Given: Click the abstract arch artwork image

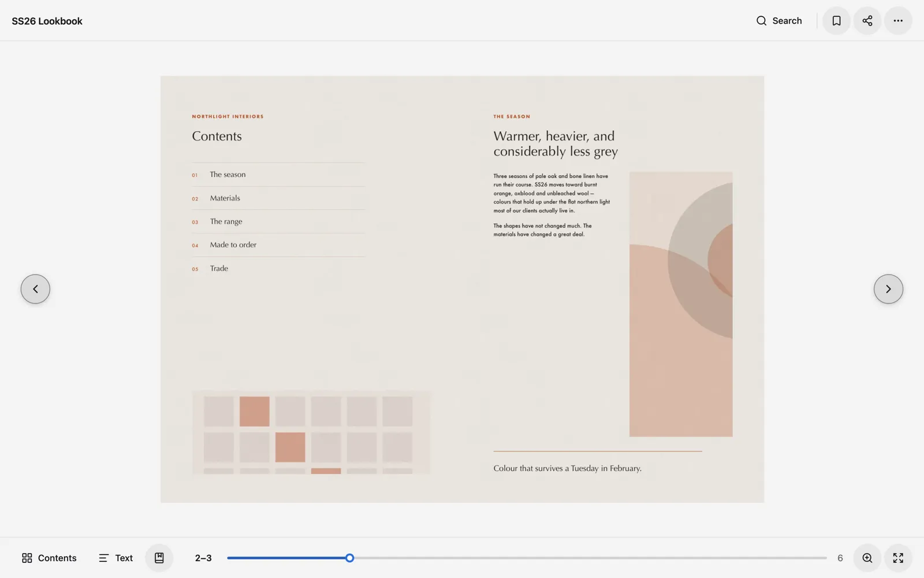Looking at the screenshot, I should tap(681, 304).
